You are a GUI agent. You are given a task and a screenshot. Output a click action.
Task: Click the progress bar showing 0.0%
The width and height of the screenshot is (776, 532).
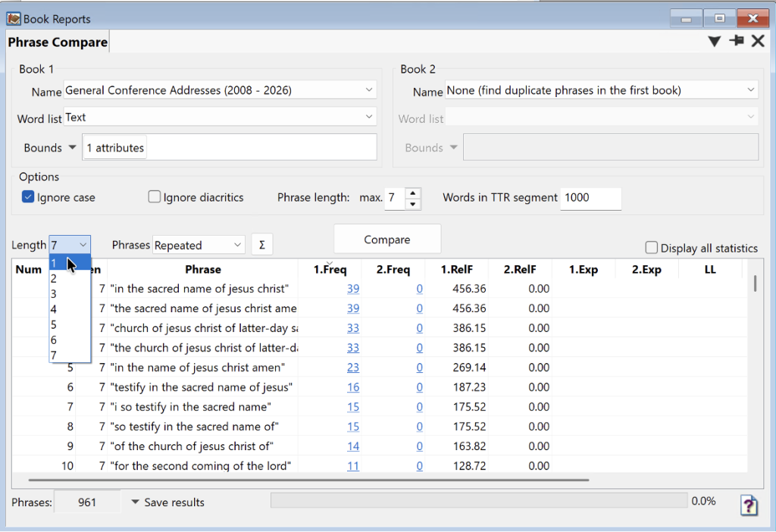(479, 500)
